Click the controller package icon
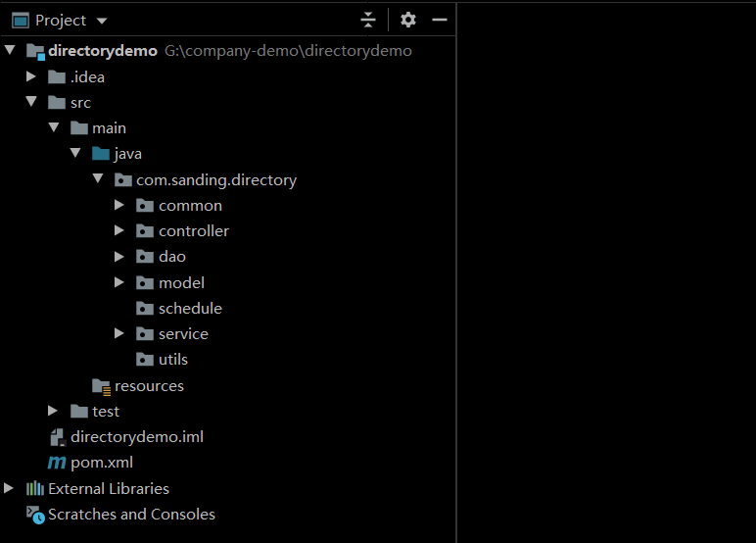The height and width of the screenshot is (543, 756). (145, 231)
